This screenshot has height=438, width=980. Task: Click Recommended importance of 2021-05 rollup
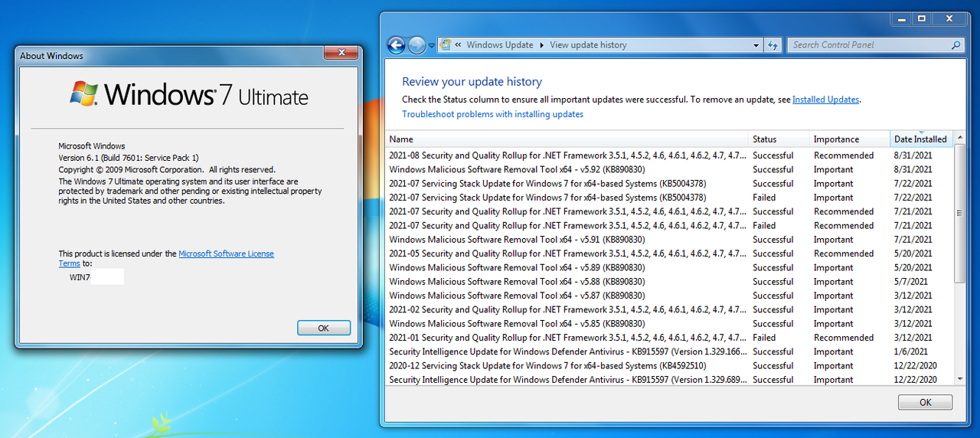pyautogui.click(x=844, y=253)
